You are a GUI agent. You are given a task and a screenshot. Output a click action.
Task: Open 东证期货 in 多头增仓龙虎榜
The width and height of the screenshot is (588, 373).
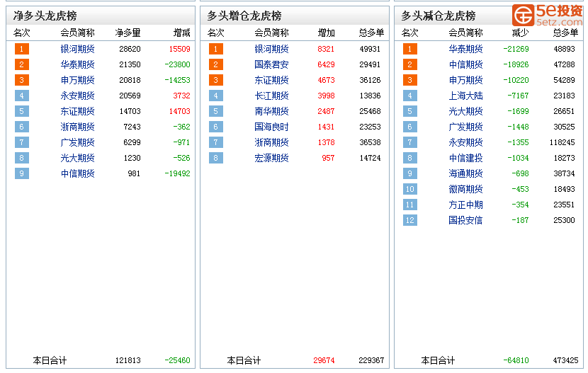pos(271,80)
